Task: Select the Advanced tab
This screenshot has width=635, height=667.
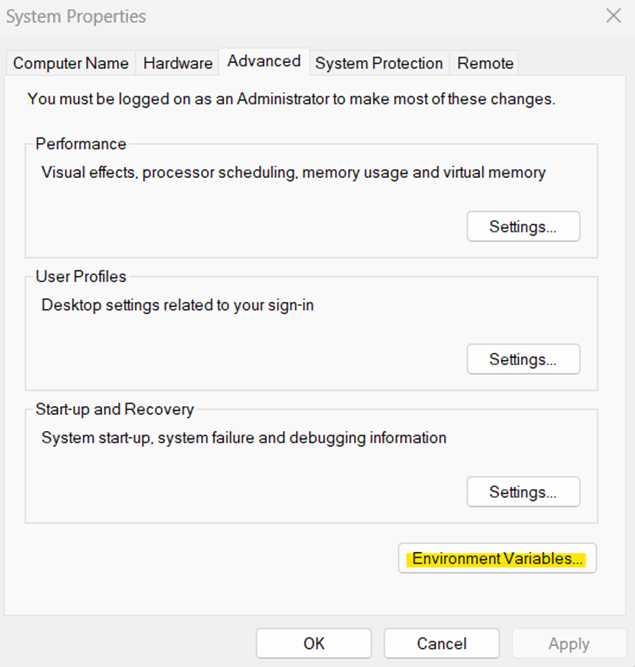Action: 264,61
